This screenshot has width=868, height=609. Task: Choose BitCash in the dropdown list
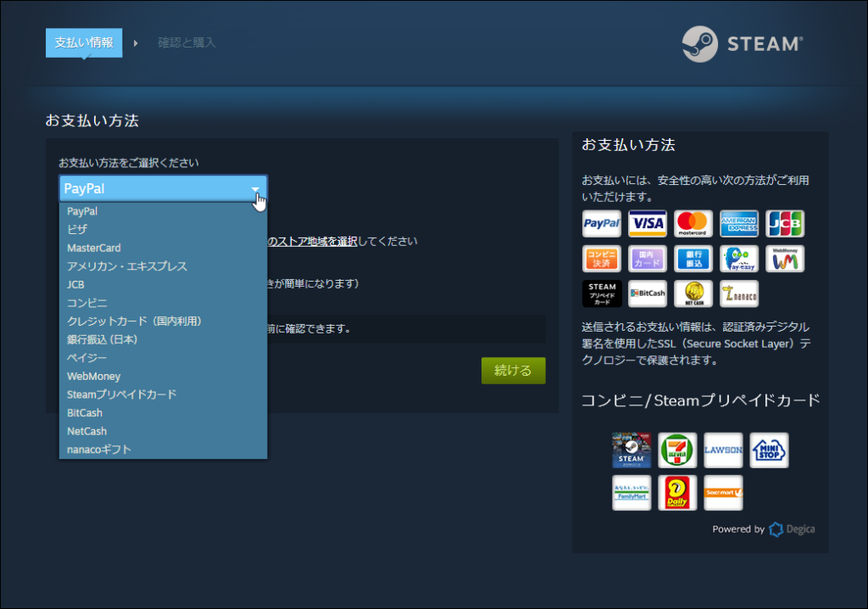(164, 412)
